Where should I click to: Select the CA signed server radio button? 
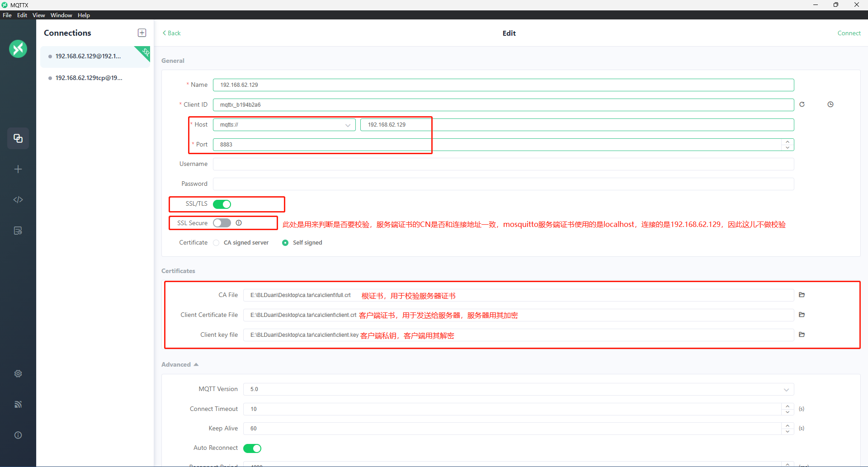pos(216,242)
